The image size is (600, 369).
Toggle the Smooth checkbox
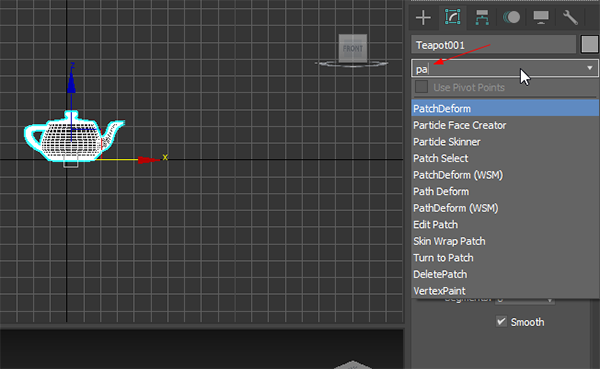501,322
